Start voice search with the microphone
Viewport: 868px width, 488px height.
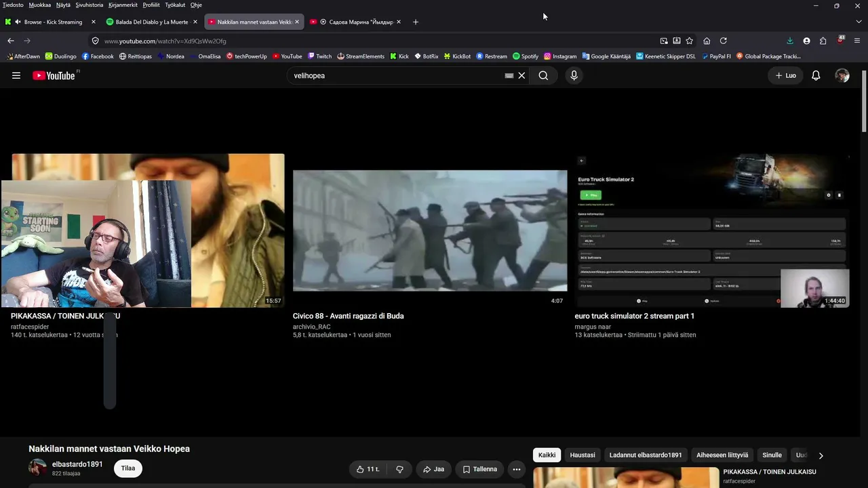point(574,76)
